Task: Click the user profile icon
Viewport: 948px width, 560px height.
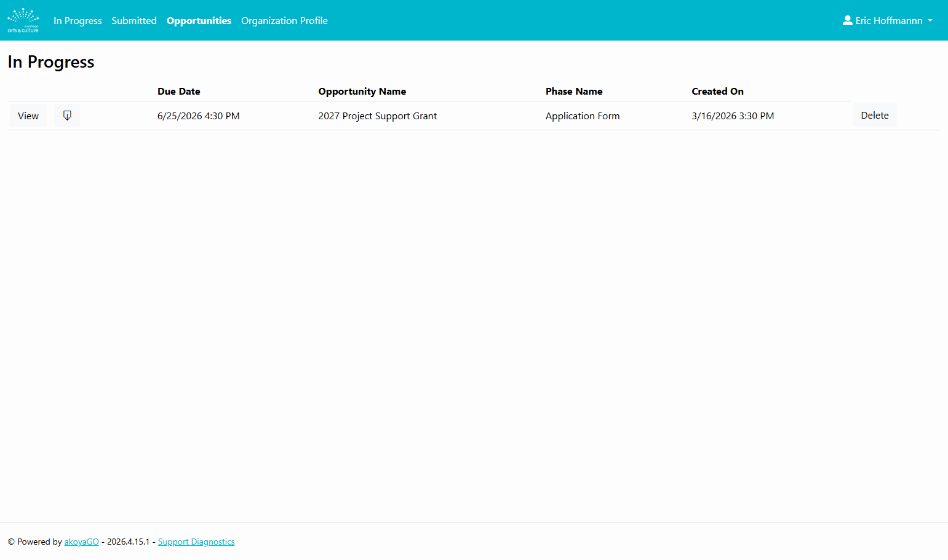Action: coord(847,20)
